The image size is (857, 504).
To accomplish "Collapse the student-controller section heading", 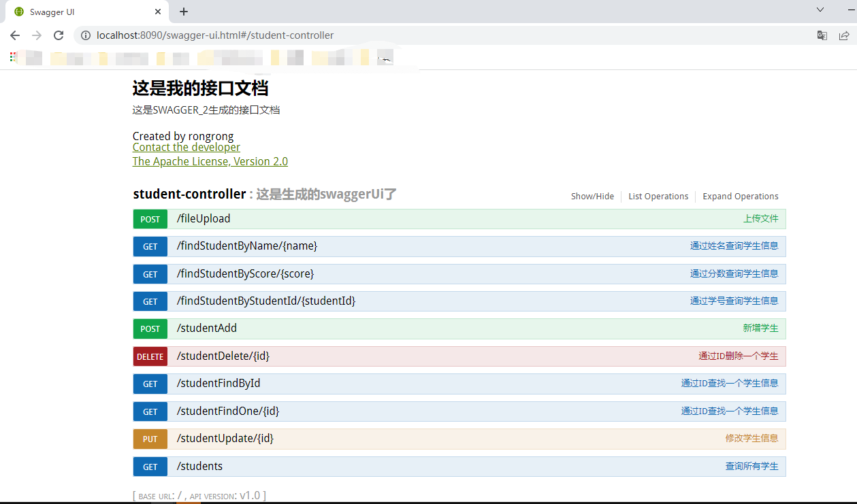I will pos(189,195).
